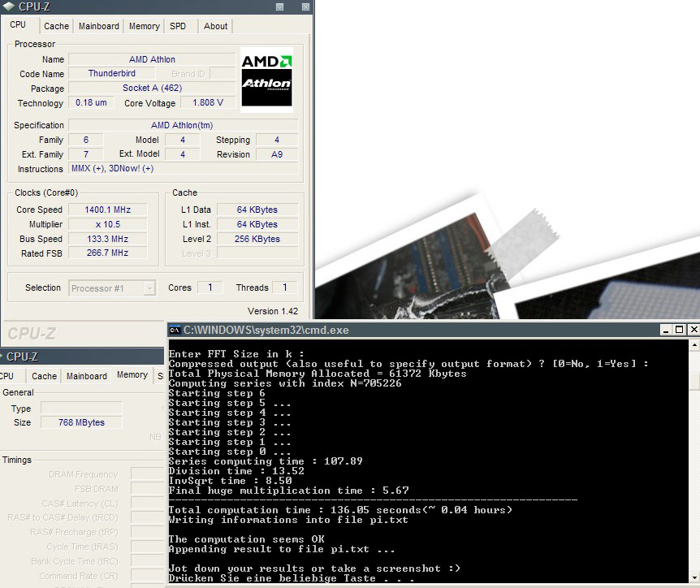Screen dimensions: 700x588
Task: Click the Technology value 0.18 um
Action: 91,102
